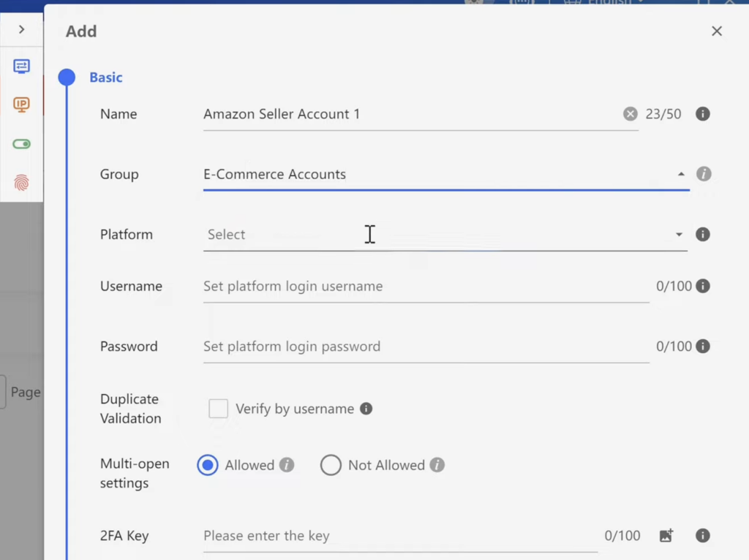Click the info icon beside Password field

703,347
